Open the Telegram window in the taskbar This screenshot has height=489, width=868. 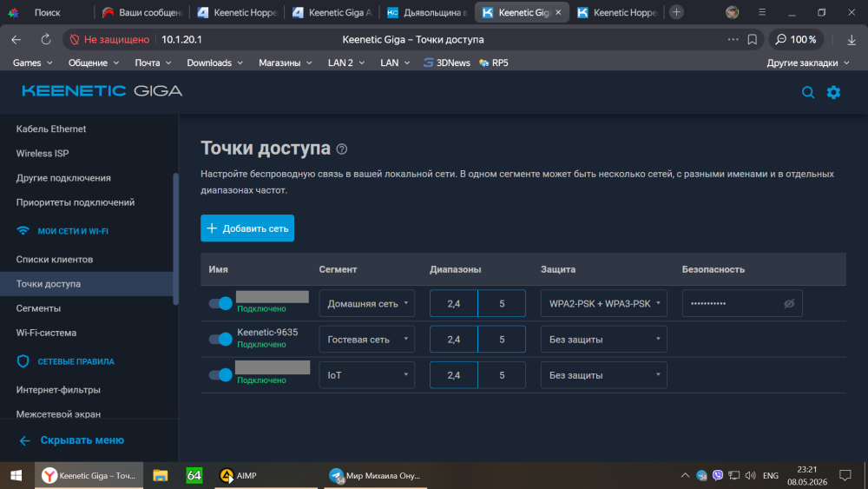[x=375, y=475]
